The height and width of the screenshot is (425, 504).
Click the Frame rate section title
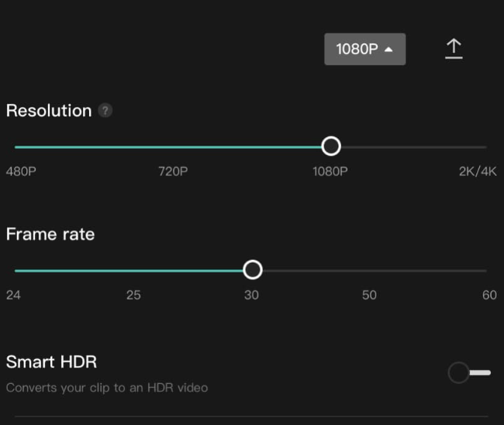[50, 234]
